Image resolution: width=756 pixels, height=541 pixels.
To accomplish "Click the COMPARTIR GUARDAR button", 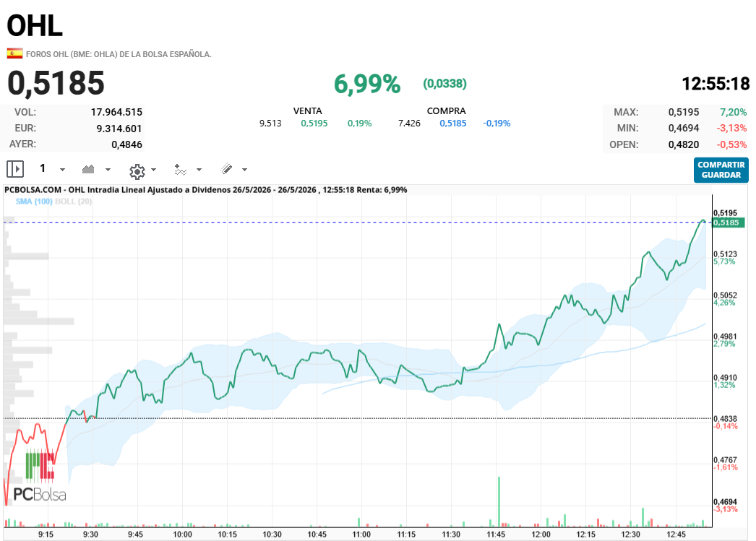I will 721,170.
